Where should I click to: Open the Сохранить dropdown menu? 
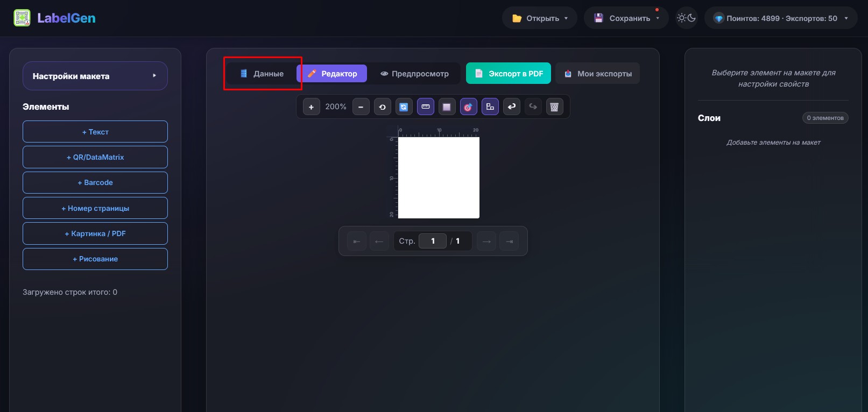[626, 18]
